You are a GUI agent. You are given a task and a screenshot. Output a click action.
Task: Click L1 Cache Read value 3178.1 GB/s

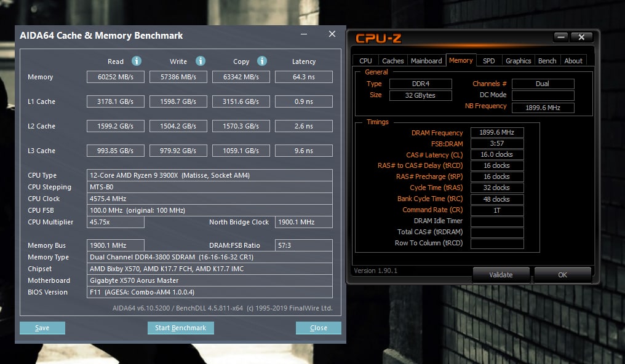tap(116, 101)
